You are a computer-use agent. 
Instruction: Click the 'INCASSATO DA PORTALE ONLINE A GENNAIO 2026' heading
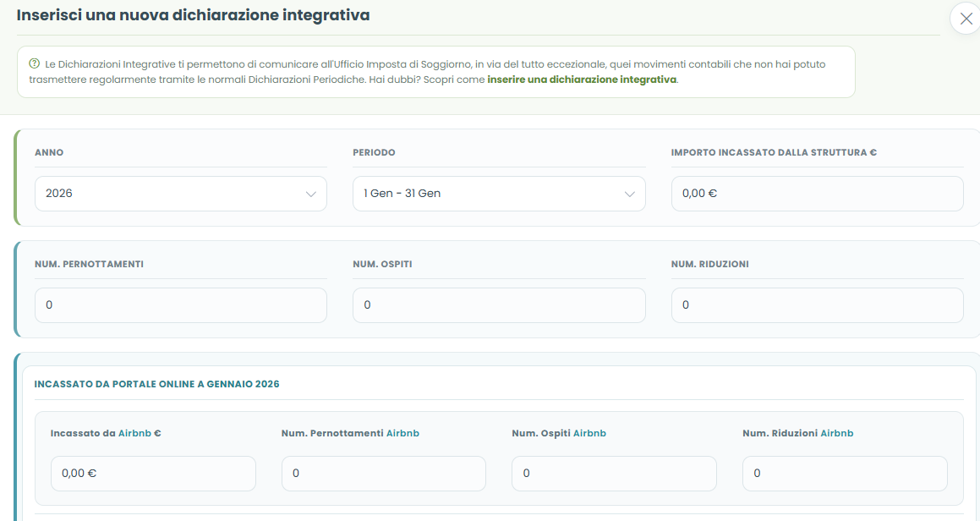(x=157, y=384)
